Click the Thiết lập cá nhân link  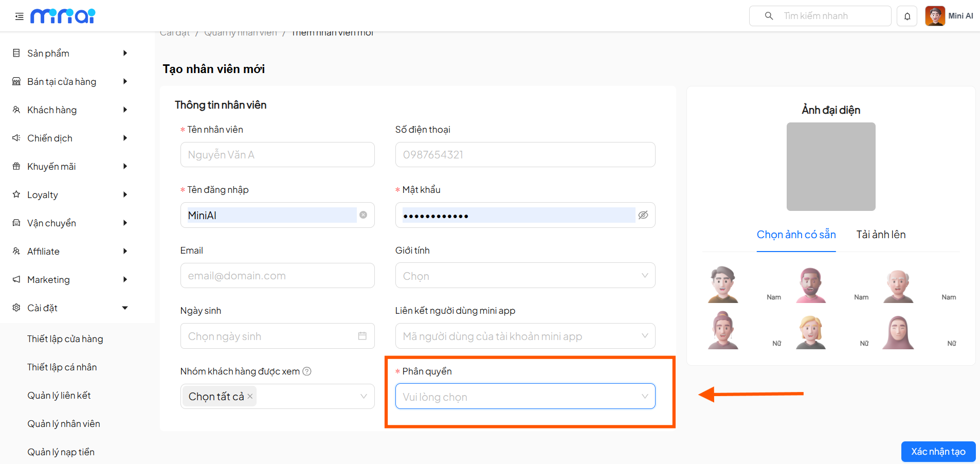coord(62,367)
